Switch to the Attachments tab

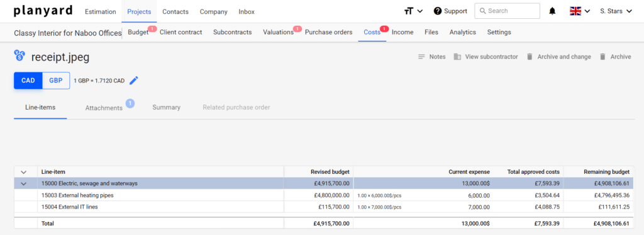click(104, 108)
